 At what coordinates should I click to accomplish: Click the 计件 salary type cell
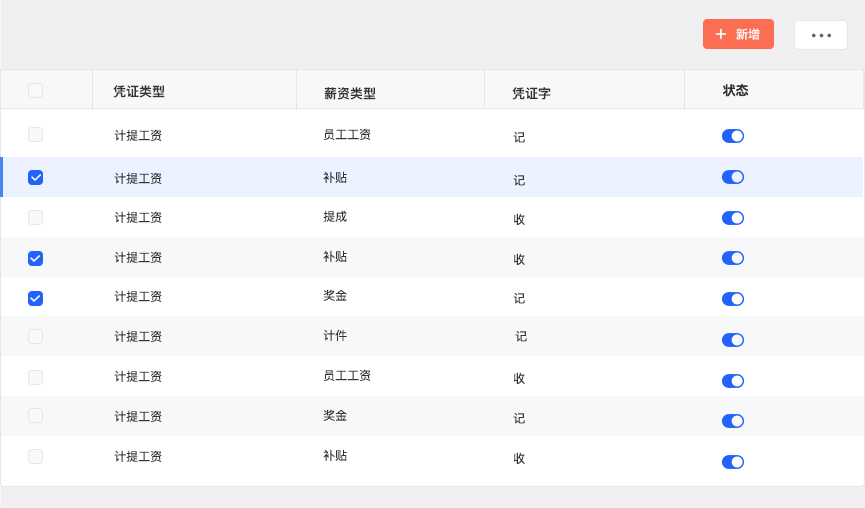335,336
